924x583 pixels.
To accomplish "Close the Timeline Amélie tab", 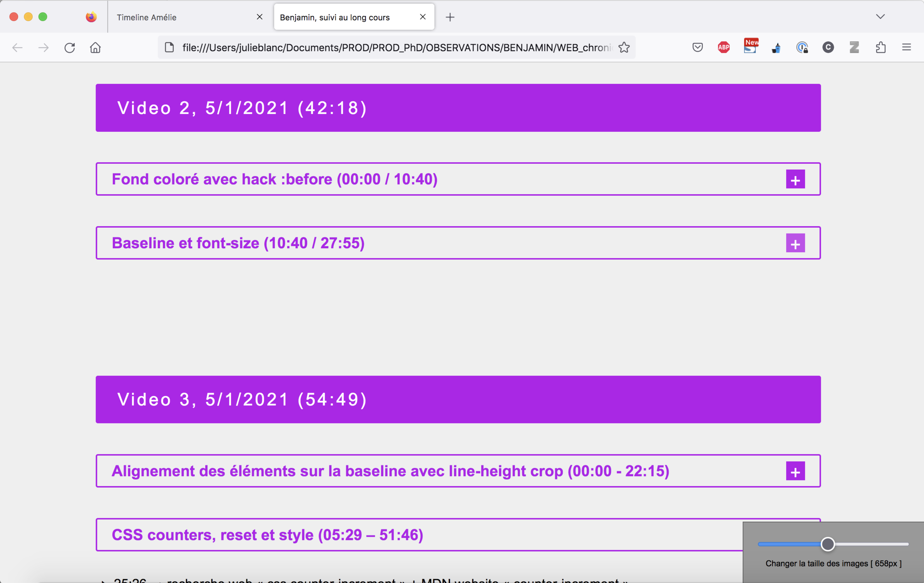I will coord(259,17).
